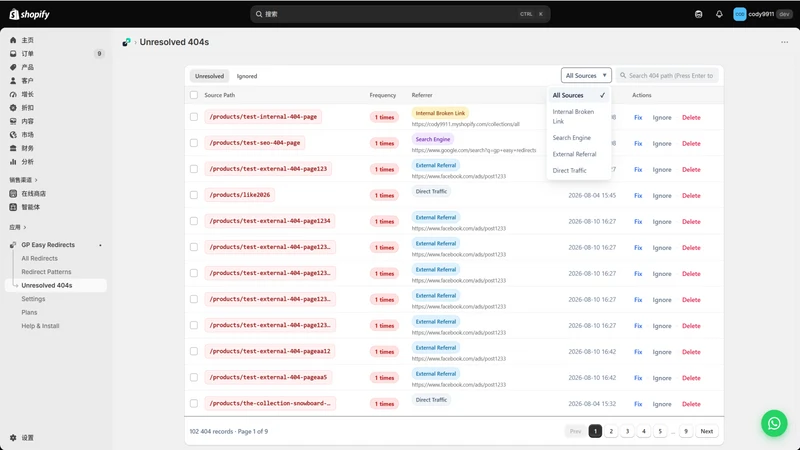The image size is (800, 450).
Task: Click the storefront icon beside the bell
Action: pos(698,14)
